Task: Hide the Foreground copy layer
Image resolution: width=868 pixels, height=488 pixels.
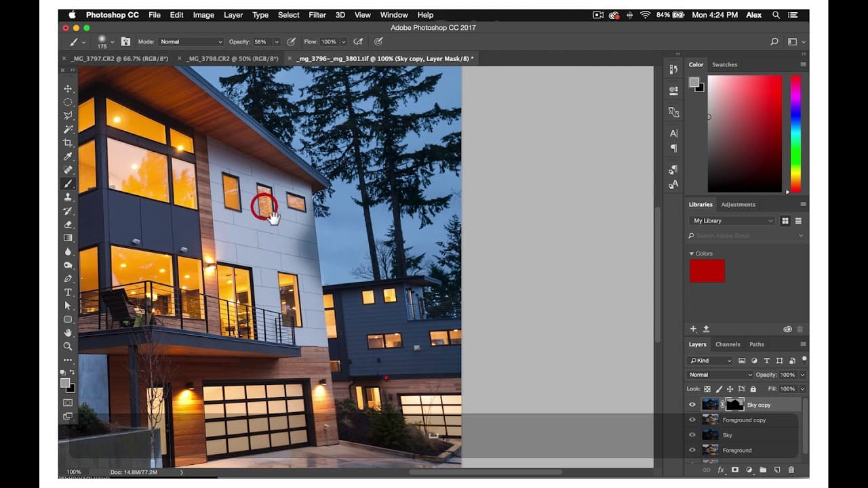Action: [x=692, y=420]
